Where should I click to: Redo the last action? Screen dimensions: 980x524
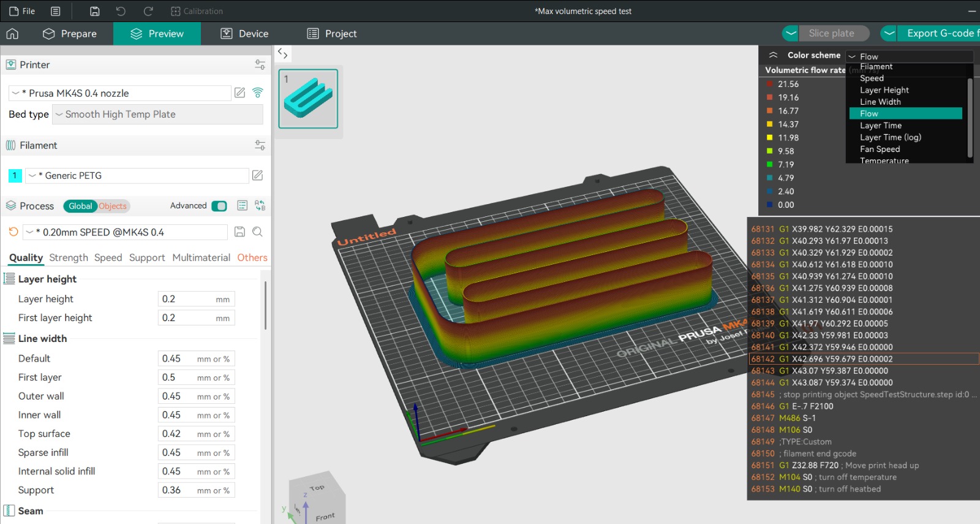point(148,11)
